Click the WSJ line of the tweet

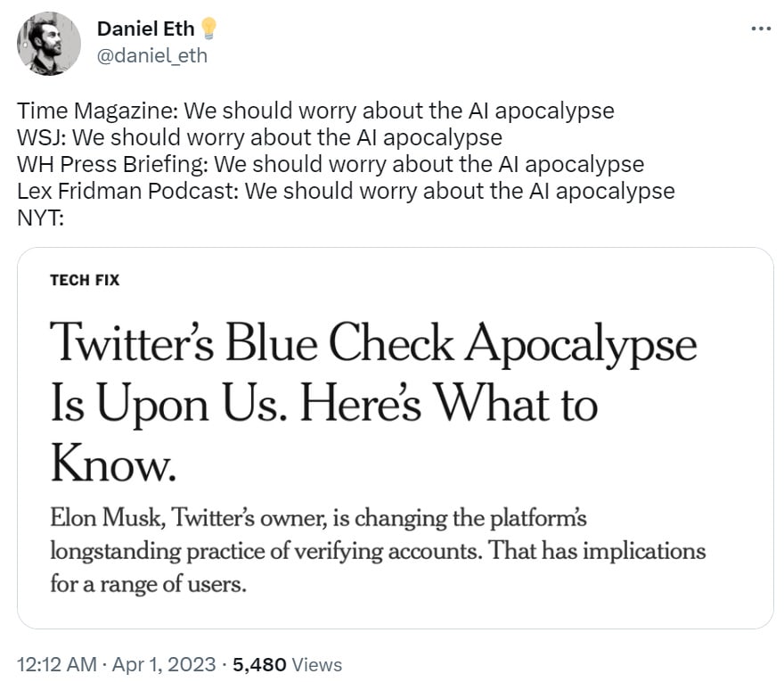pyautogui.click(x=259, y=138)
